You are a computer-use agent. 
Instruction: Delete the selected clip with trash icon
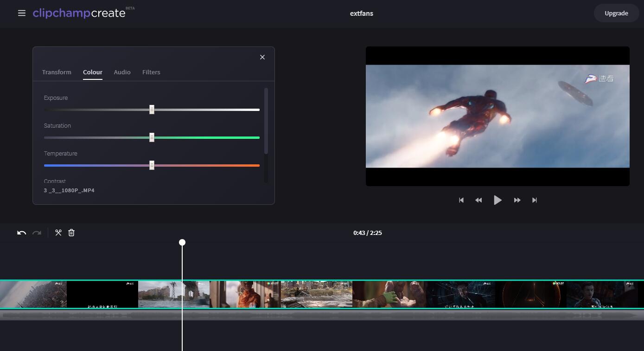tap(71, 233)
